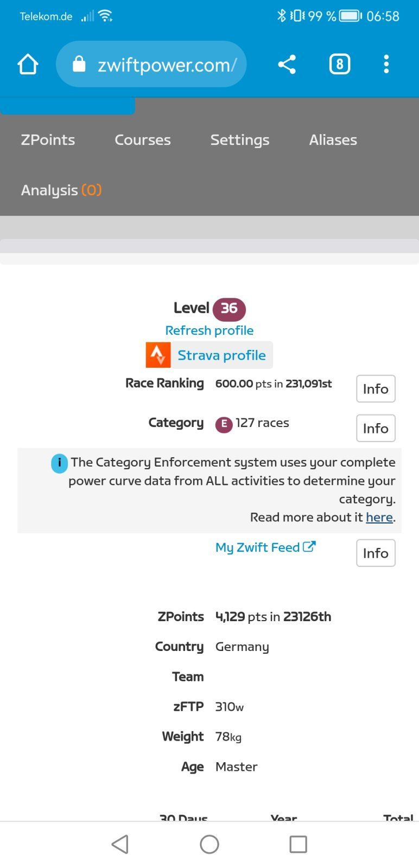Image resolution: width=419 pixels, height=868 pixels.
Task: Open the Analysis (0) tab
Action: (61, 190)
